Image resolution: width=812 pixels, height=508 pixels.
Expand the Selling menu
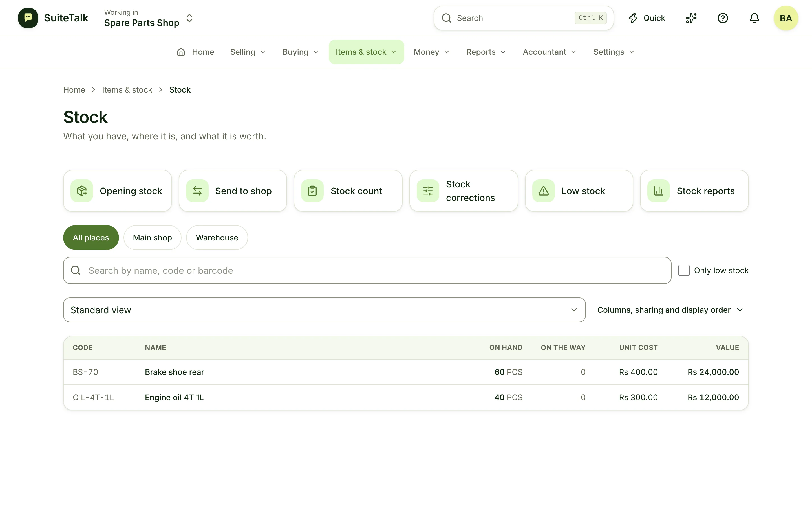point(248,52)
